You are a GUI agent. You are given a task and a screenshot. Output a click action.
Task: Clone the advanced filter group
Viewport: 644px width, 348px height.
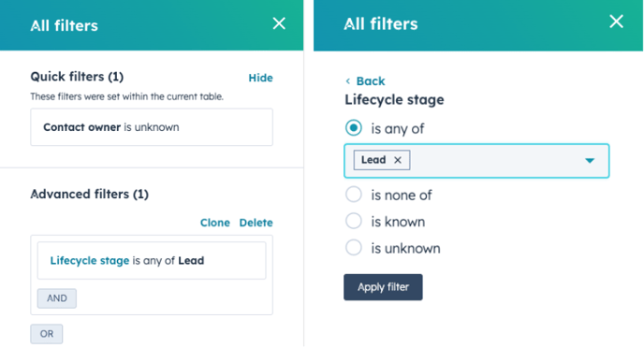[214, 223]
